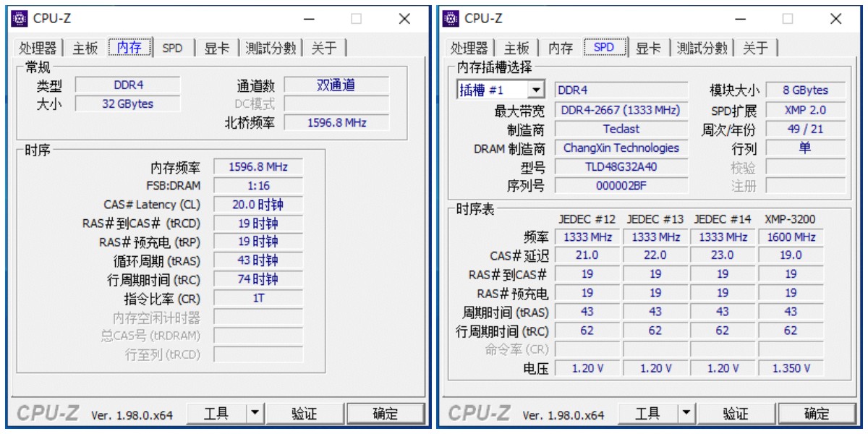
Task: Select the 显卡 tab in the right window
Action: (x=650, y=47)
